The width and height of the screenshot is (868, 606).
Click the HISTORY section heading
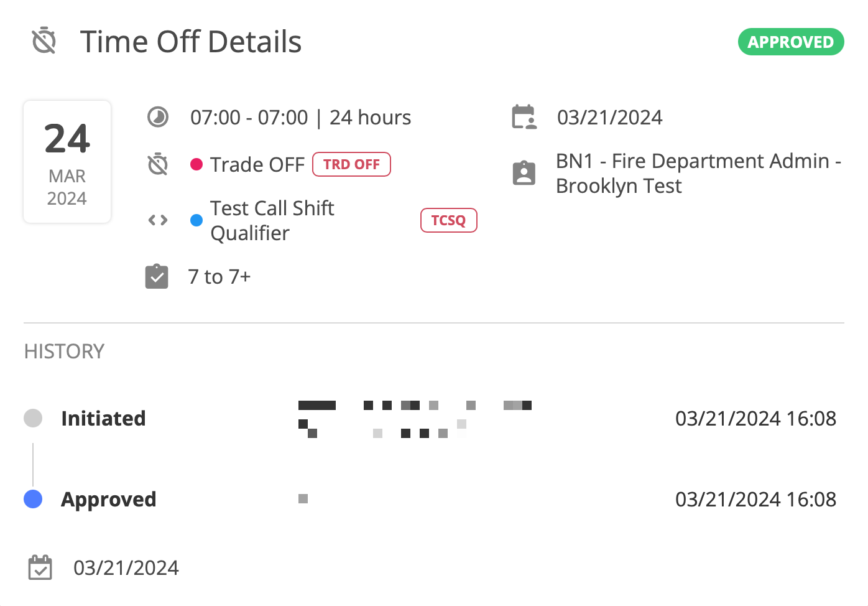[64, 352]
